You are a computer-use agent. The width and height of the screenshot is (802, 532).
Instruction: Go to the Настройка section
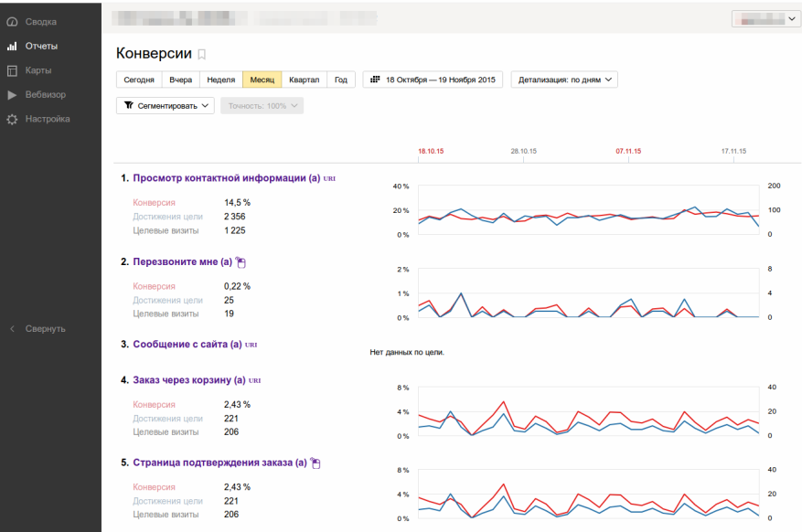click(x=48, y=120)
